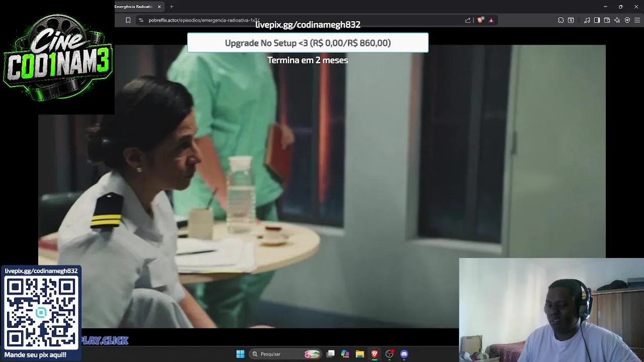This screenshot has height=362, width=644.
Task: Toggle the Brave sidebar panel icon
Action: (597, 20)
